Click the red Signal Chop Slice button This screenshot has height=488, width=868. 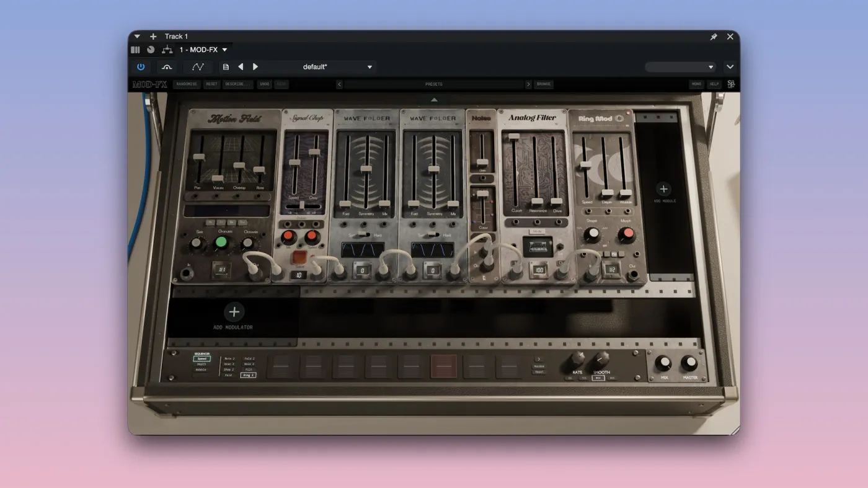[300, 257]
